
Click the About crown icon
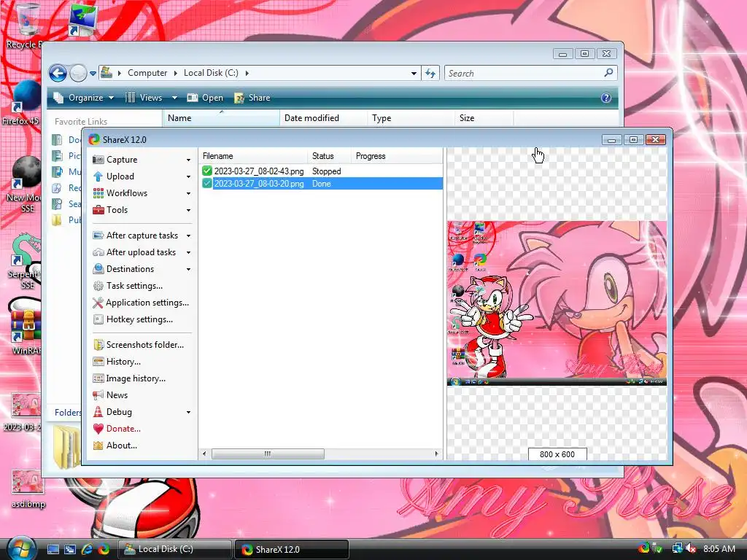point(98,446)
